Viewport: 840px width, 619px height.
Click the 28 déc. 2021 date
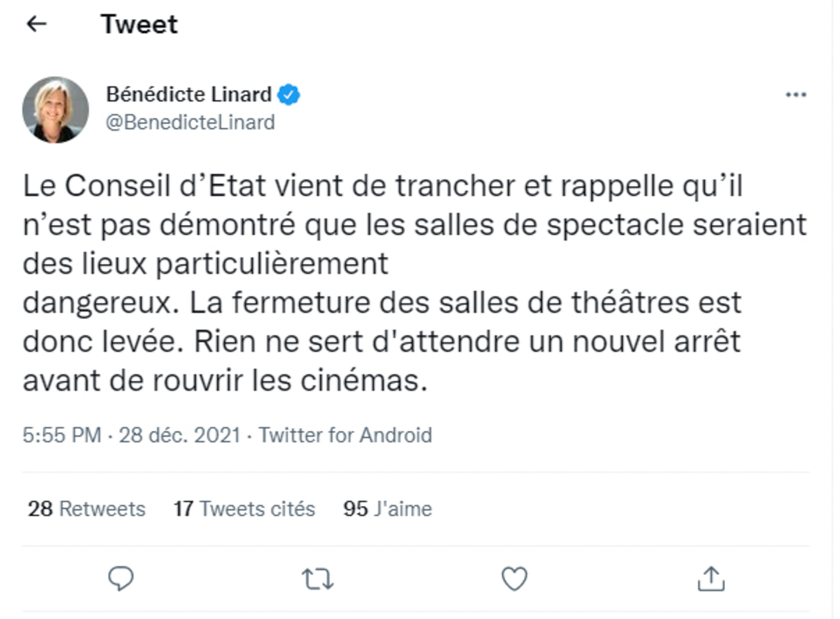[179, 435]
